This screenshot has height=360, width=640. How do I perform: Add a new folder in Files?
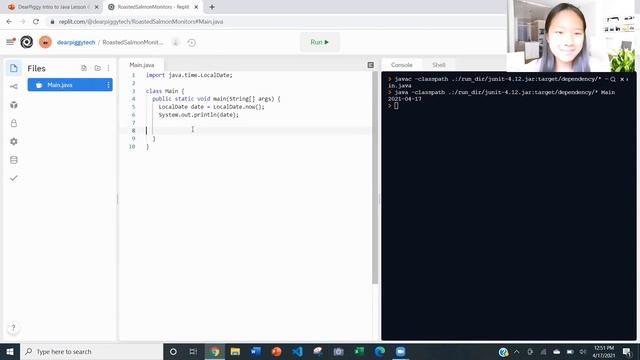coord(98,68)
